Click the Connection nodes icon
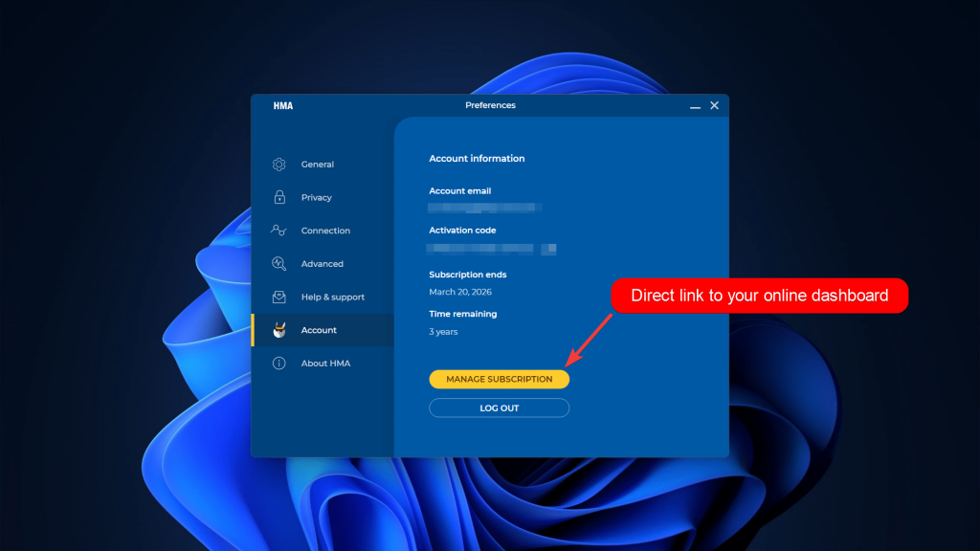Viewport: 980px width, 551px height. pyautogui.click(x=278, y=231)
